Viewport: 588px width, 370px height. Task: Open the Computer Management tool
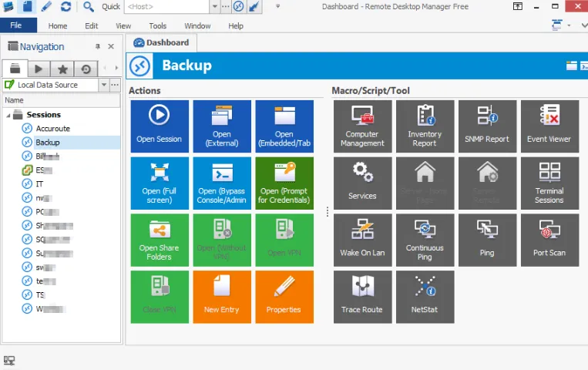[362, 126]
